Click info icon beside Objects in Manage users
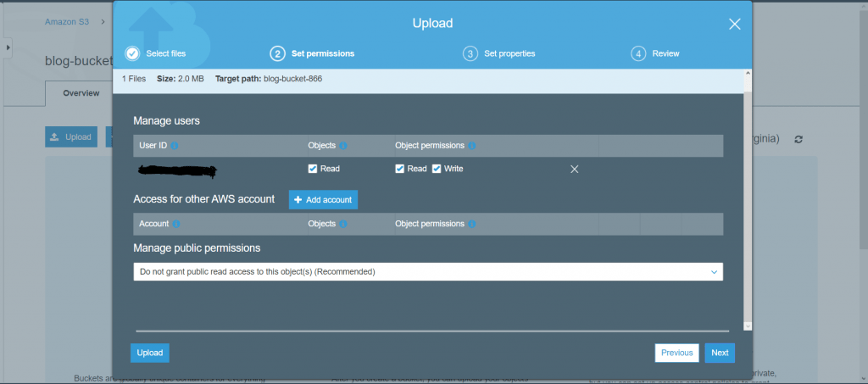Viewport: 868px width, 384px height. coord(343,146)
